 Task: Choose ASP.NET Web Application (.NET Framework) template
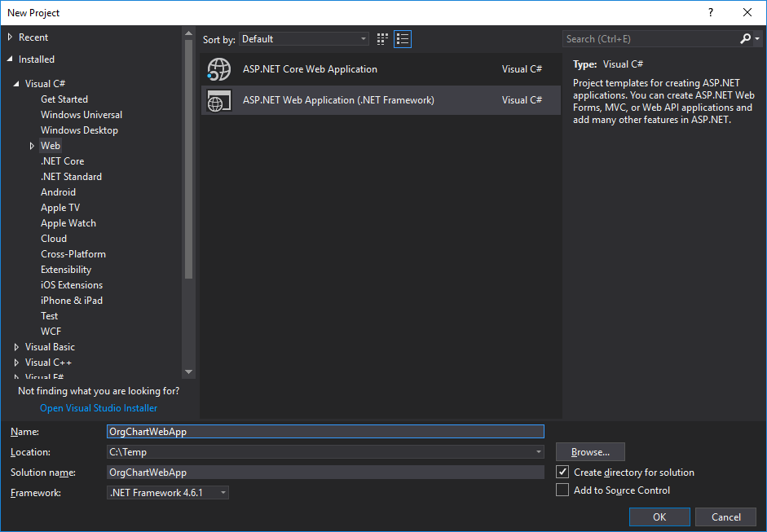(381, 100)
